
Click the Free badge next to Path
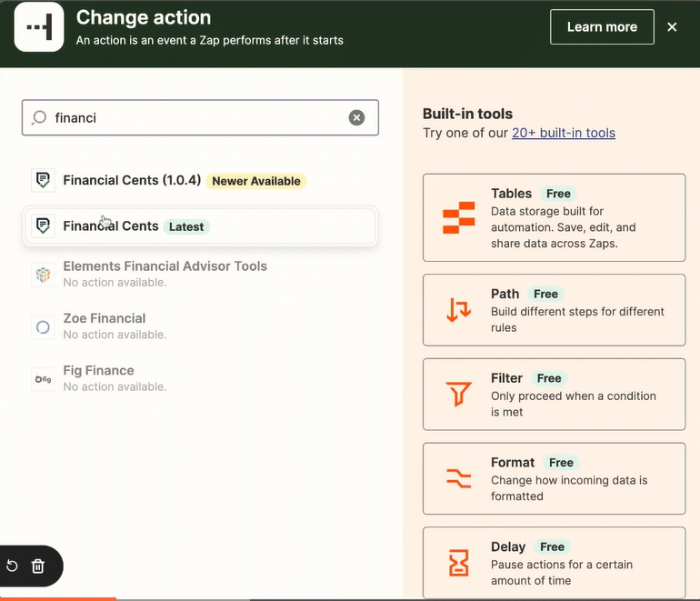[545, 294]
